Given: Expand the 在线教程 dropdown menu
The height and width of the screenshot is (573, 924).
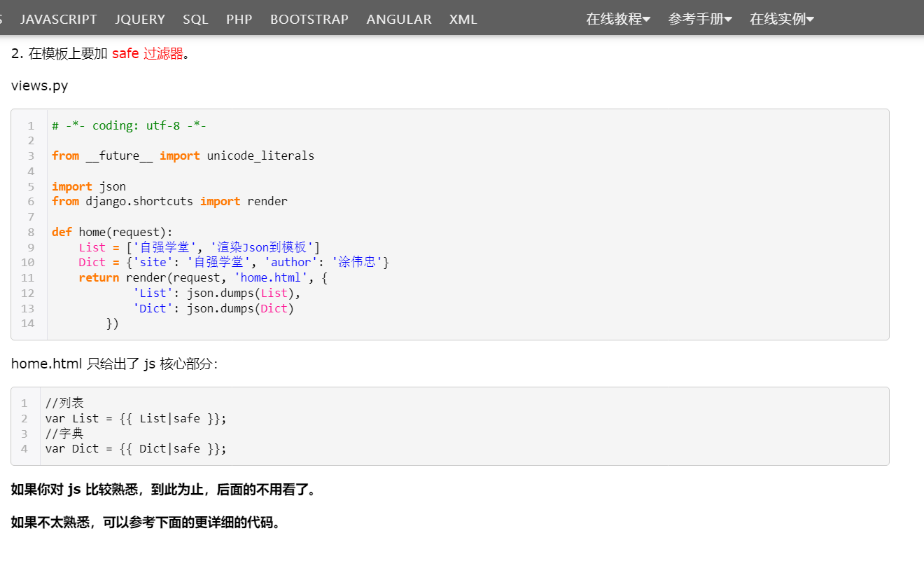Looking at the screenshot, I should 618,19.
